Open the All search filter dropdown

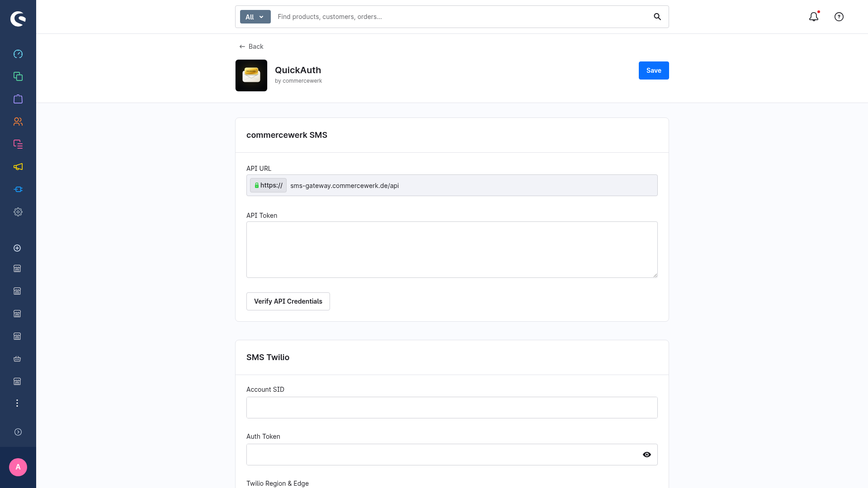pyautogui.click(x=255, y=17)
